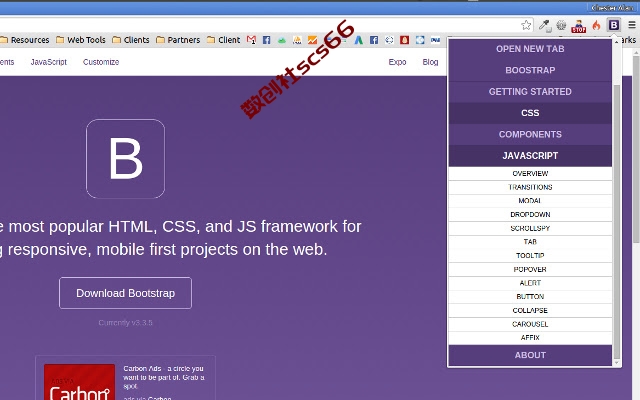This screenshot has width=640, height=400.
Task: Select POPOVER in JavaScript list
Action: point(530,269)
